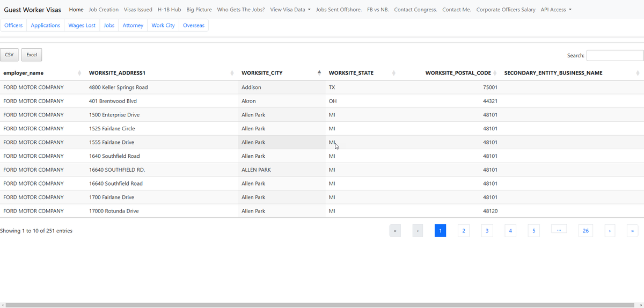Switch to the Overseas tab
This screenshot has width=644, height=308.
click(194, 25)
